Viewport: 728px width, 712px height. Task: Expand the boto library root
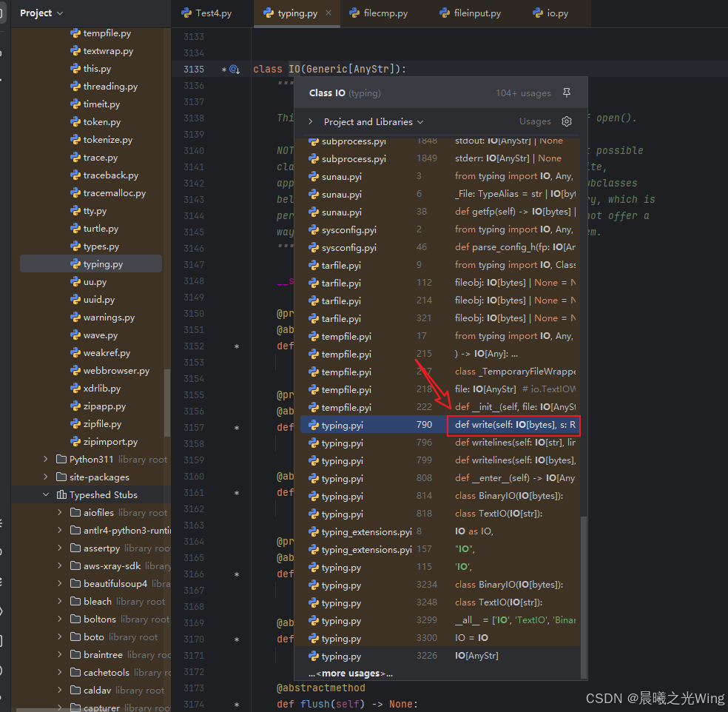59,637
